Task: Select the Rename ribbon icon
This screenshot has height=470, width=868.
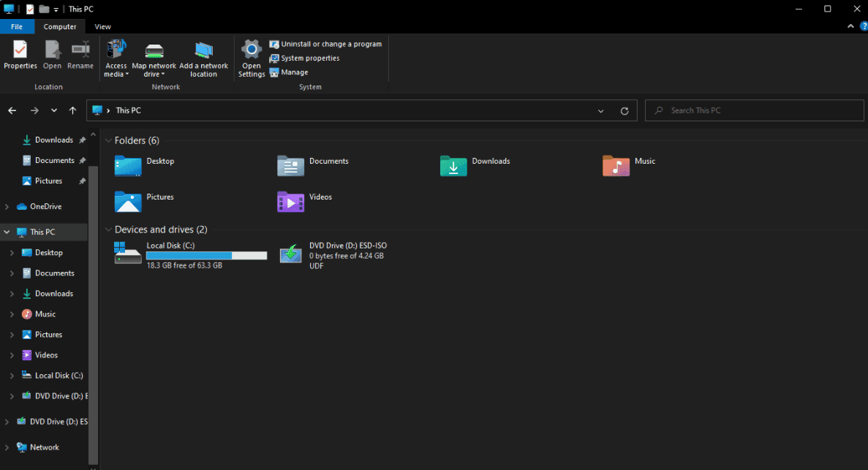Action: (x=80, y=54)
